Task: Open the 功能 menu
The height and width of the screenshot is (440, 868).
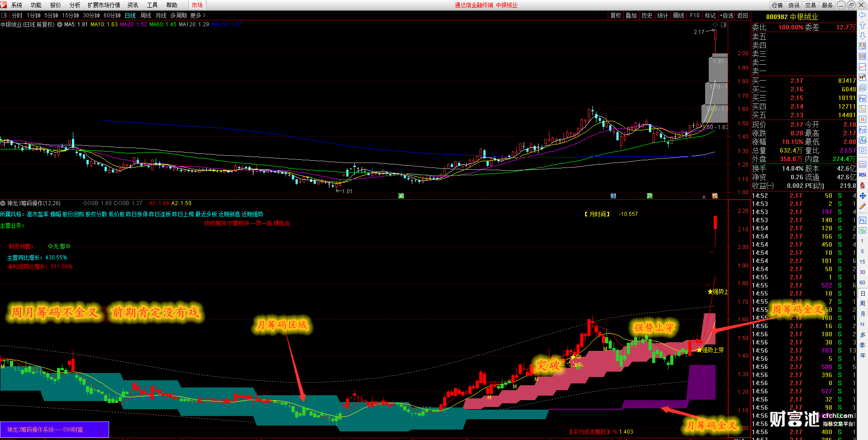Action: [x=36, y=5]
